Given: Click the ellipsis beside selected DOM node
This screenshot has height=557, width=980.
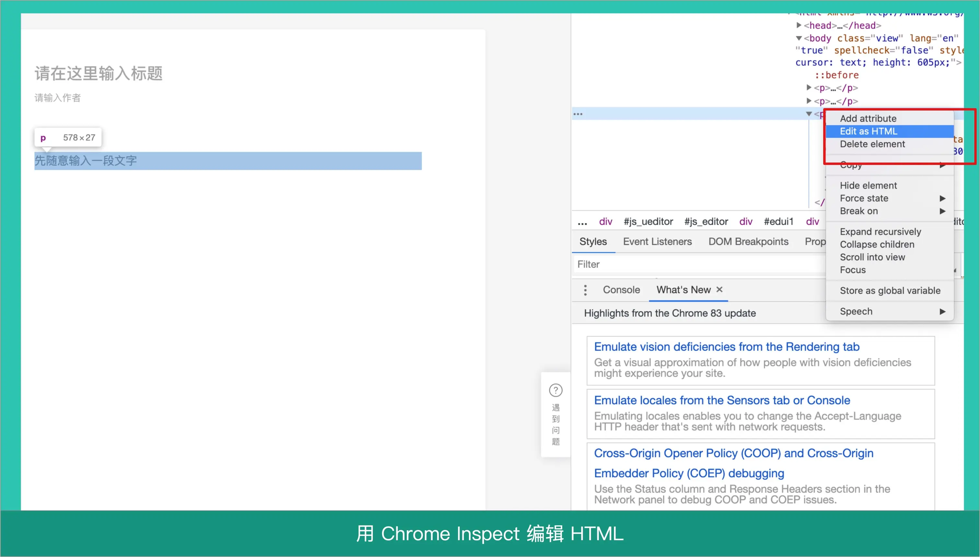Looking at the screenshot, I should [578, 114].
